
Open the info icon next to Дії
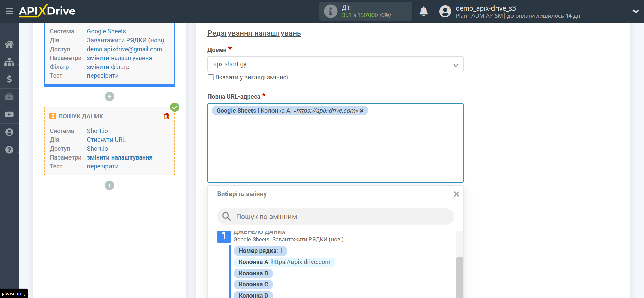tap(330, 11)
